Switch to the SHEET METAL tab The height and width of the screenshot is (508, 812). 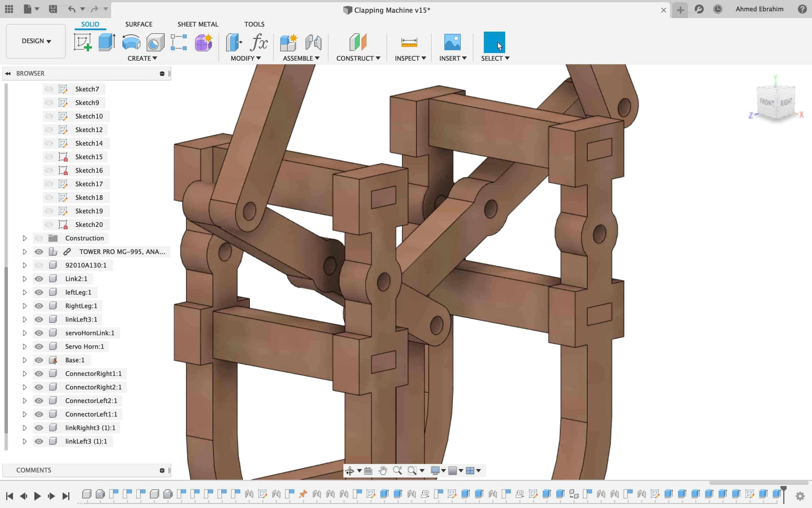198,24
